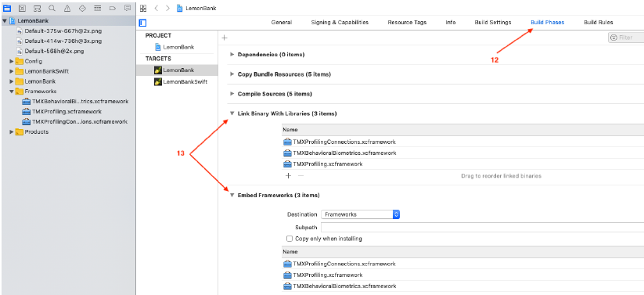
Task: Collapse the Frameworks folder
Action: coord(12,92)
